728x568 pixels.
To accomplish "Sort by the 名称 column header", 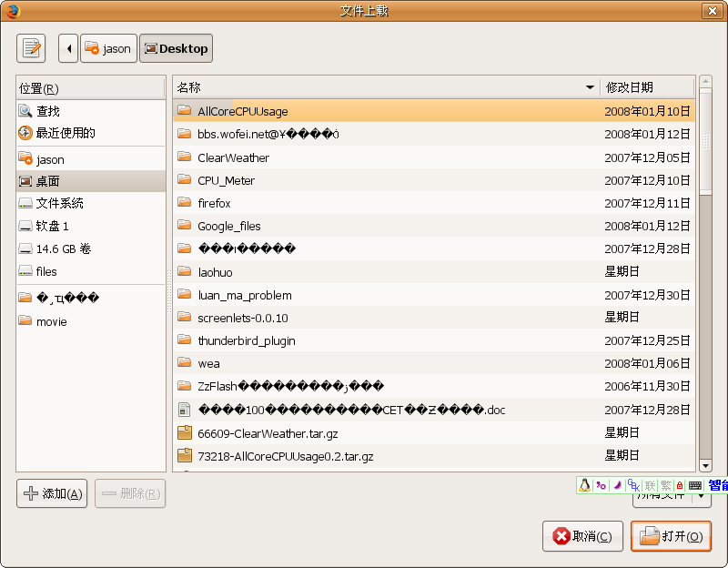I will click(x=386, y=87).
